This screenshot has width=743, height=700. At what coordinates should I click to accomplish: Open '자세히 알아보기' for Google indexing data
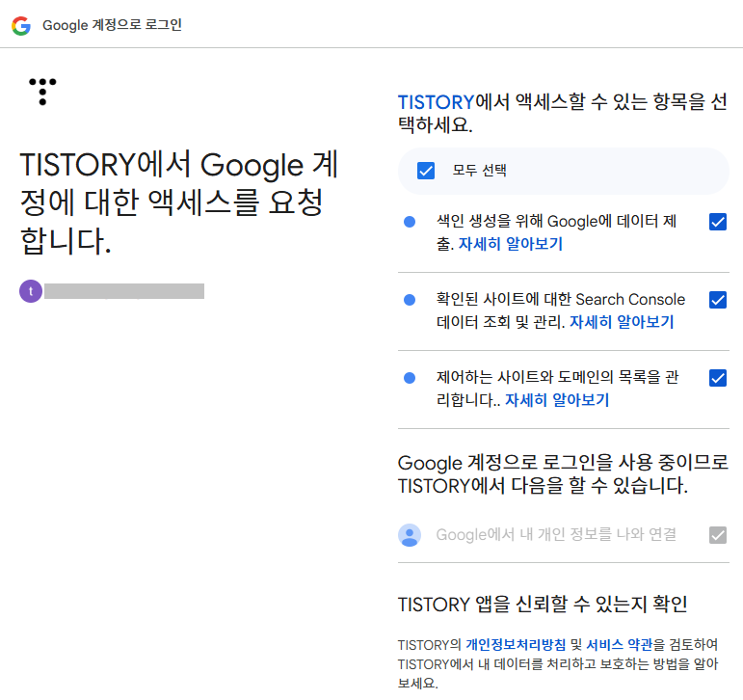tap(511, 244)
